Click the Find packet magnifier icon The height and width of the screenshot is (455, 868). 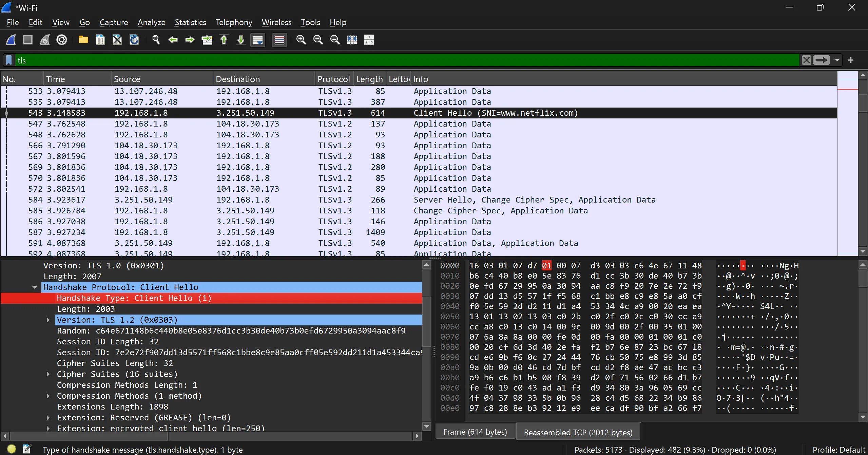pos(156,40)
